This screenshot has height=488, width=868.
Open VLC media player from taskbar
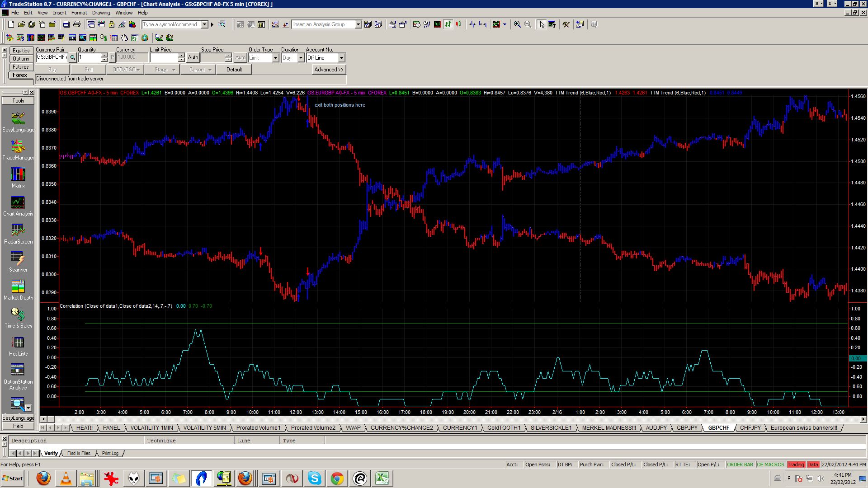(66, 479)
